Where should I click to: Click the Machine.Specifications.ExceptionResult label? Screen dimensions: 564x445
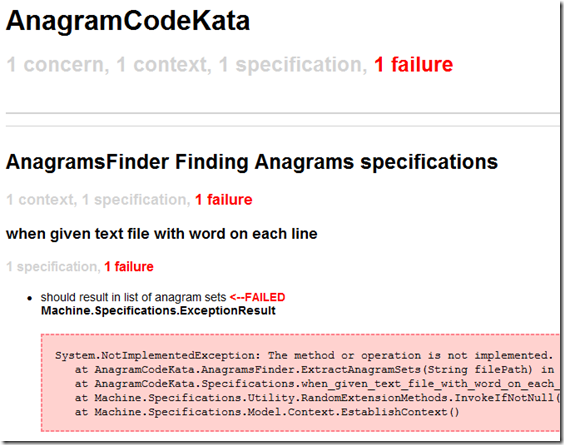click(158, 311)
